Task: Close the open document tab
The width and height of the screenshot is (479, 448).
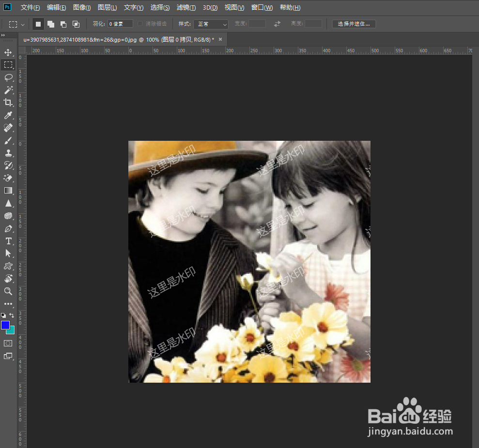Action: coord(220,39)
